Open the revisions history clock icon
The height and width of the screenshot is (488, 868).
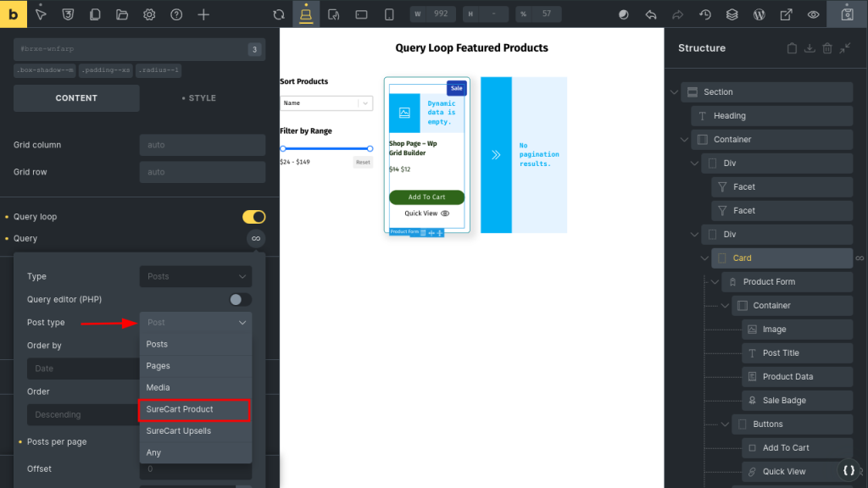(705, 14)
